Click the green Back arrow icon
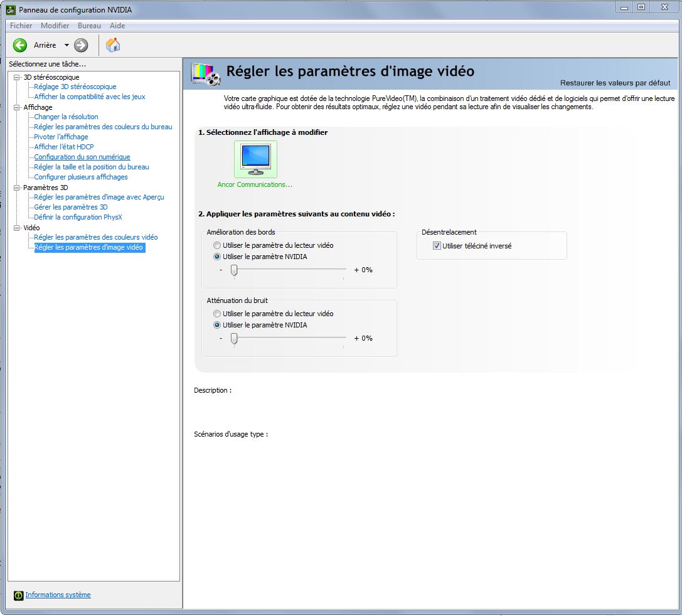Viewport: 682px width, 616px height. pyautogui.click(x=19, y=45)
